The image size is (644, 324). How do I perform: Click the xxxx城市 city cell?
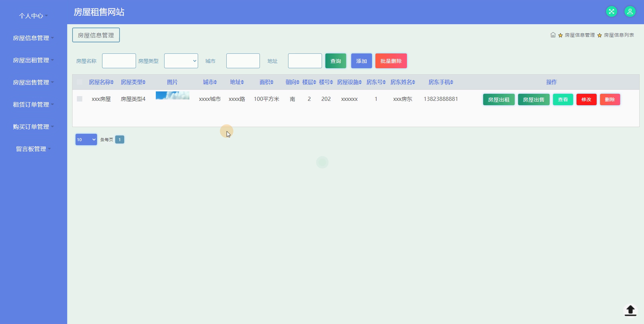[210, 99]
